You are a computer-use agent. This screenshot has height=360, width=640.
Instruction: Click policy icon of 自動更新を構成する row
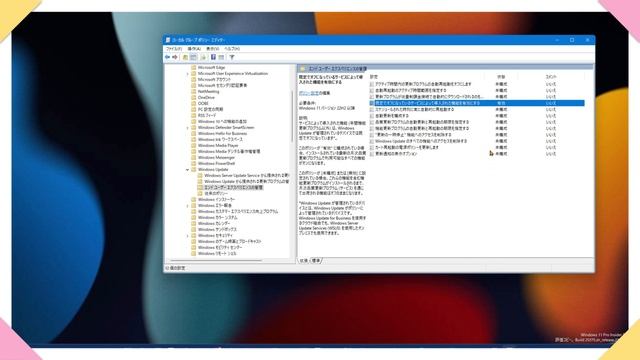372,116
